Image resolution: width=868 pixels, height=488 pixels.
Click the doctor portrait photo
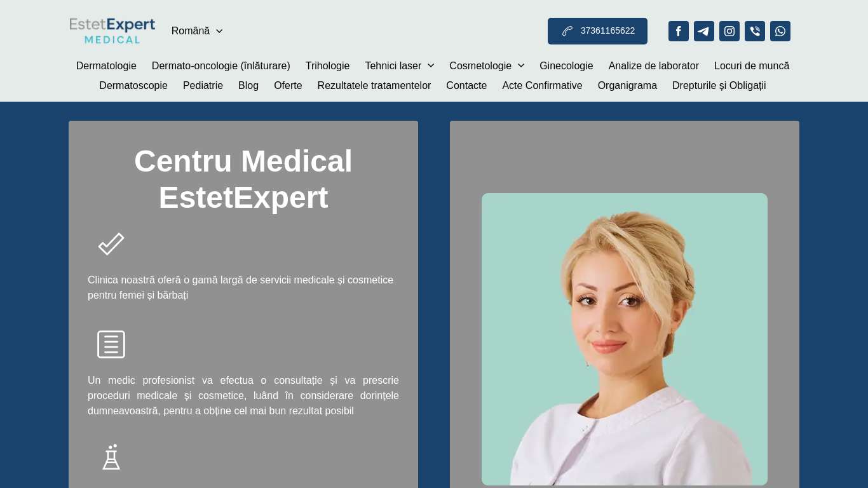pyautogui.click(x=625, y=339)
